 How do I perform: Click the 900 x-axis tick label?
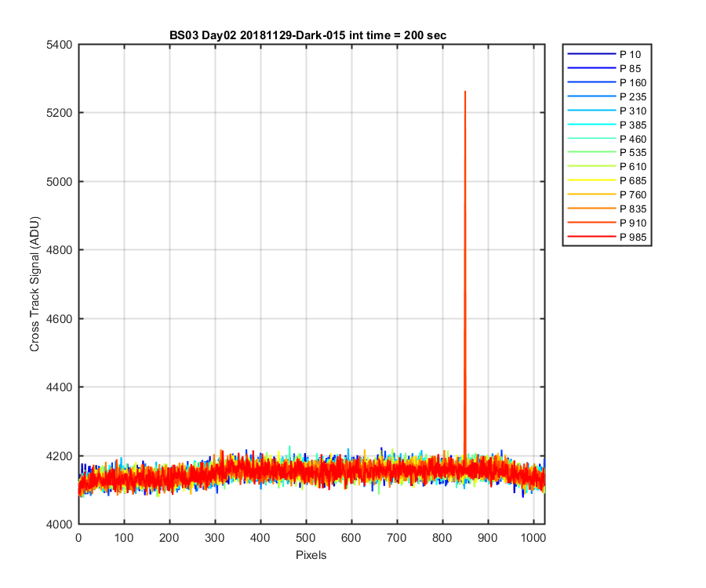[x=488, y=538]
